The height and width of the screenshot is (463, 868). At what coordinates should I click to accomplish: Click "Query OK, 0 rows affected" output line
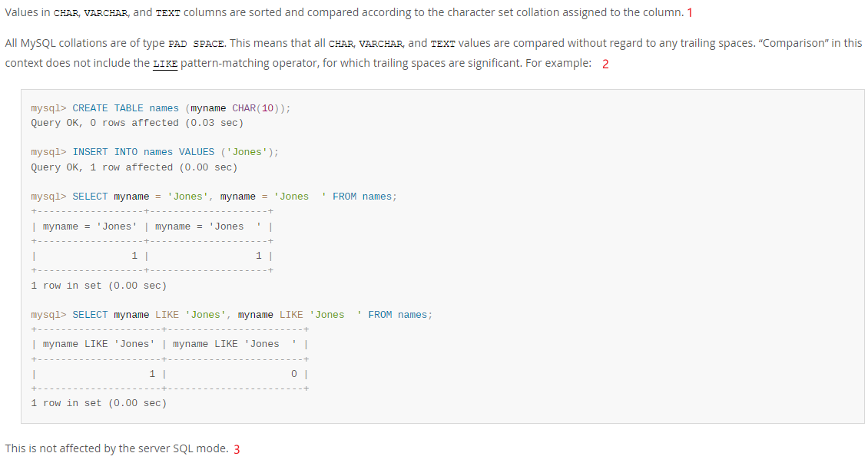135,123
